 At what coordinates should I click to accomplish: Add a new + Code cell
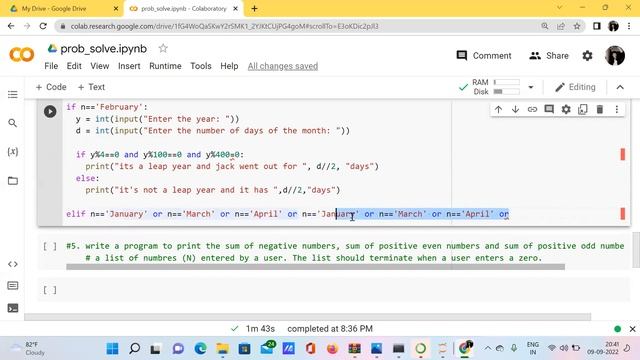(51, 87)
